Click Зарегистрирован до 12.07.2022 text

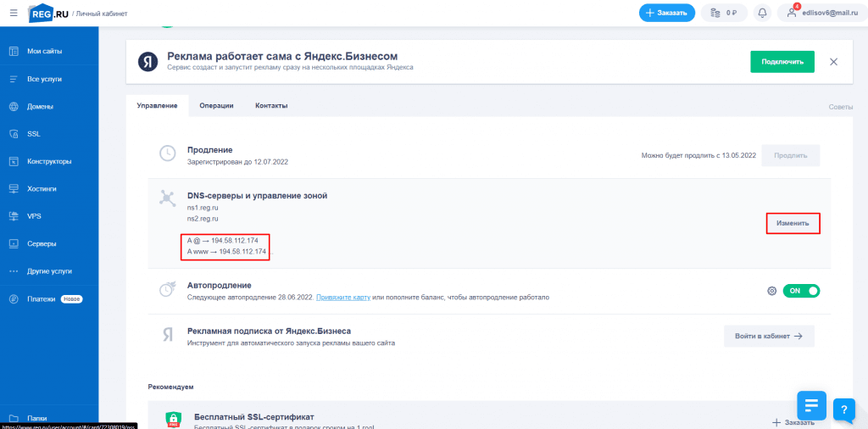(x=237, y=162)
